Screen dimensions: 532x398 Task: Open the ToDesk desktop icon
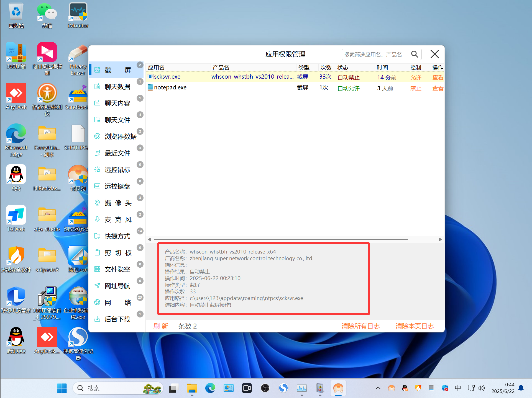[x=16, y=219]
